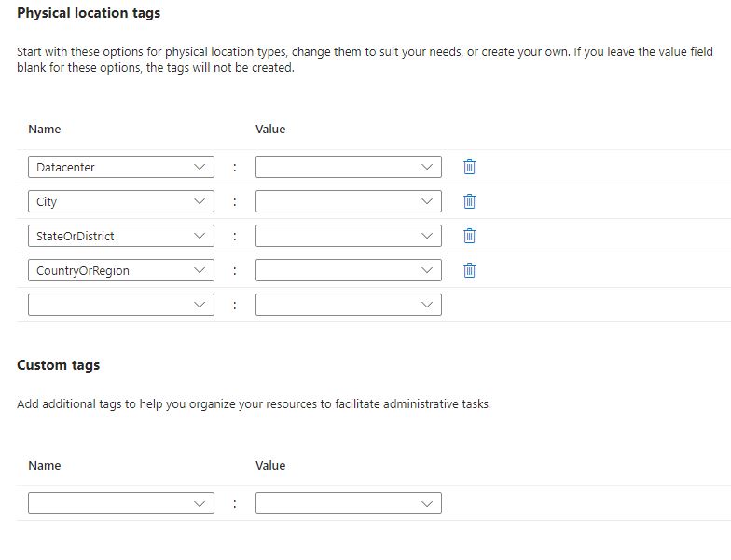Click the chevron arrow in Custom tags value box

(x=427, y=503)
